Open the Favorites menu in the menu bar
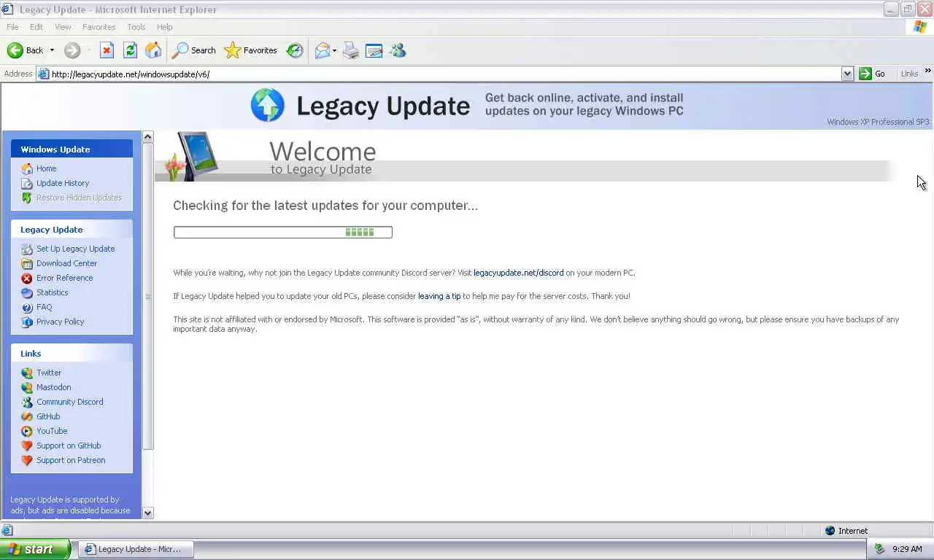 pyautogui.click(x=99, y=27)
